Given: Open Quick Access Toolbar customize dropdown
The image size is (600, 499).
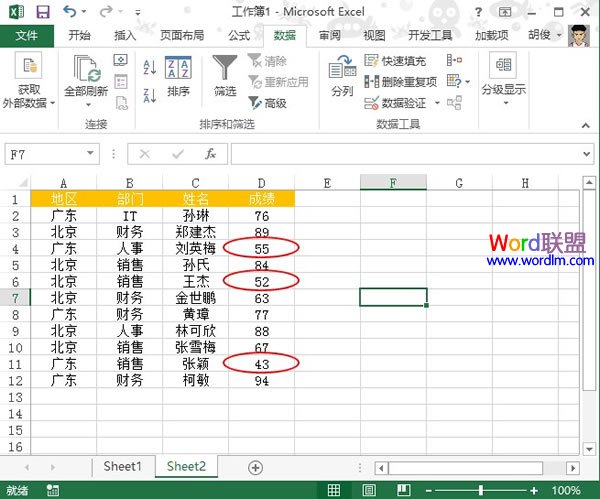Looking at the screenshot, I should click(138, 13).
